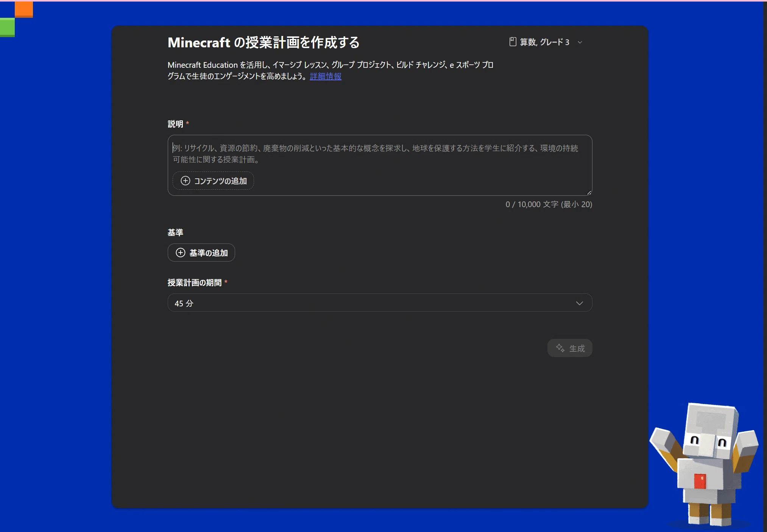Click the 説明 field label
Screen dimensions: 767x532
tap(175, 124)
